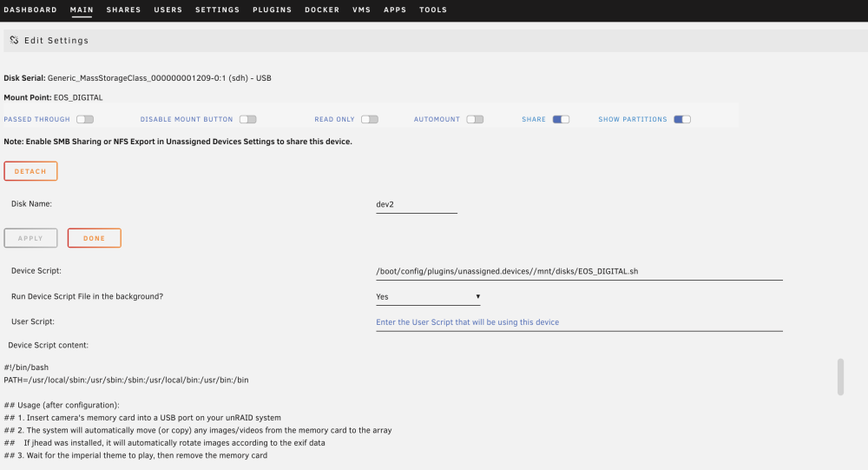The width and height of the screenshot is (868, 470).
Task: Click the 'Mount Point: EOS_DIGITAL' text
Action: 53,97
